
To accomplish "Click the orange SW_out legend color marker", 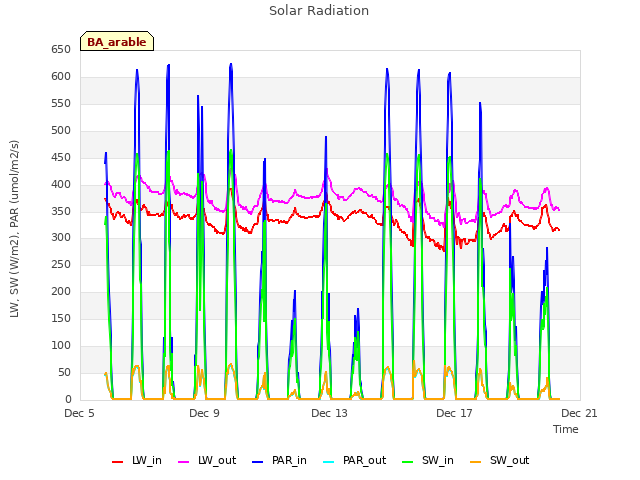I will pyautogui.click(x=476, y=462).
